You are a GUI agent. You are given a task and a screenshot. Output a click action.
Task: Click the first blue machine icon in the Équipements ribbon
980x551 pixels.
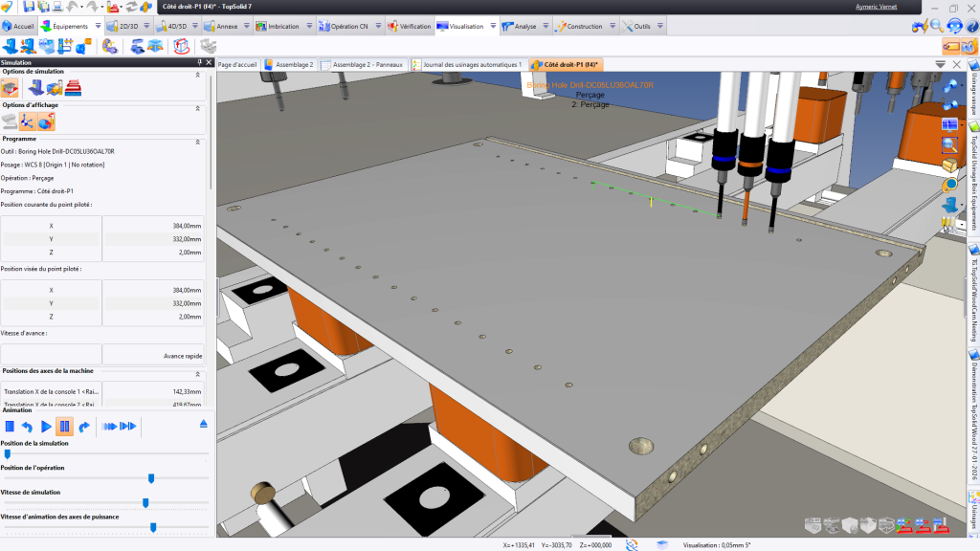point(10,46)
